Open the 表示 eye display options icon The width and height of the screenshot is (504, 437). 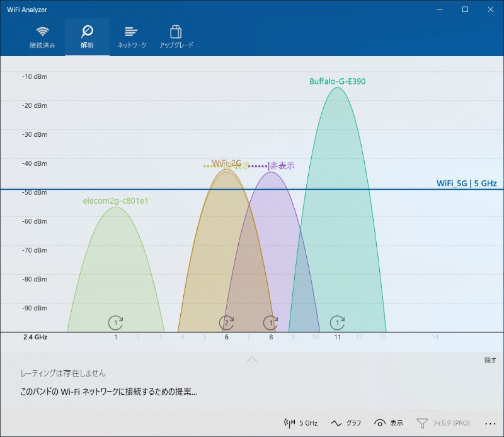click(381, 423)
